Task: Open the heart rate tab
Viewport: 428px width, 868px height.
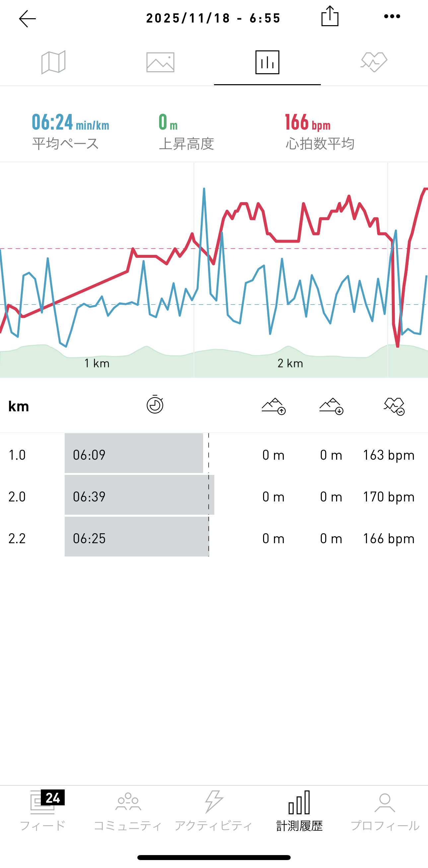Action: (x=374, y=62)
